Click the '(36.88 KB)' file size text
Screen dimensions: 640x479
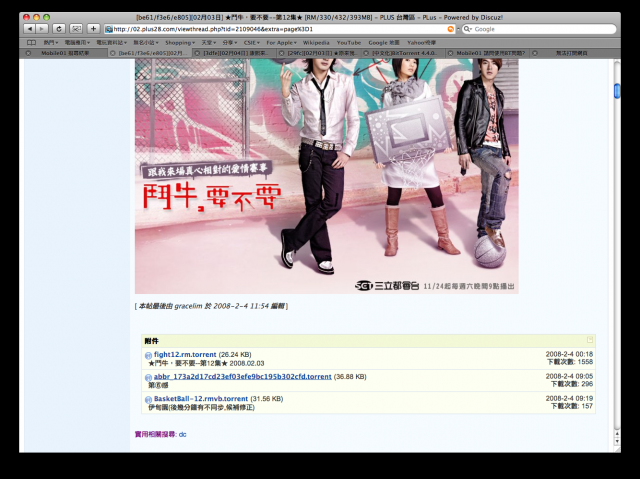[350, 377]
